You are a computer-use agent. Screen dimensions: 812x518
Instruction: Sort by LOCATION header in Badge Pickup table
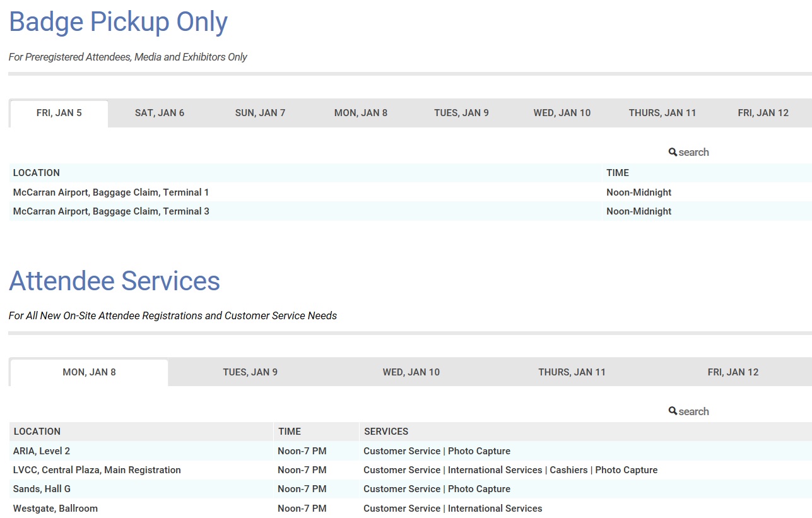click(x=37, y=173)
